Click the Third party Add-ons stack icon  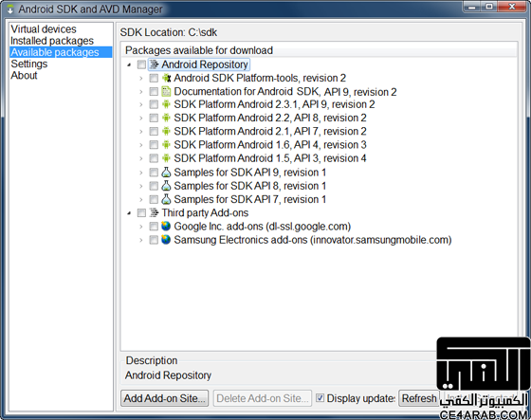(154, 212)
